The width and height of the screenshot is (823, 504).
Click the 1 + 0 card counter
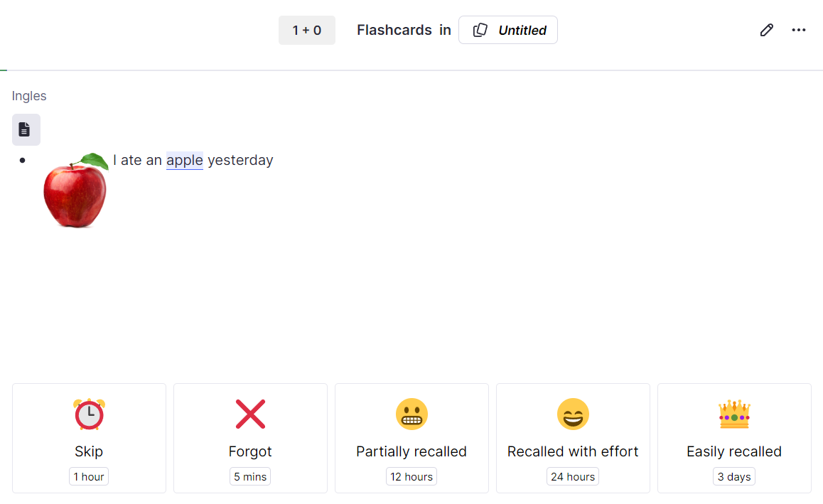pyautogui.click(x=306, y=30)
